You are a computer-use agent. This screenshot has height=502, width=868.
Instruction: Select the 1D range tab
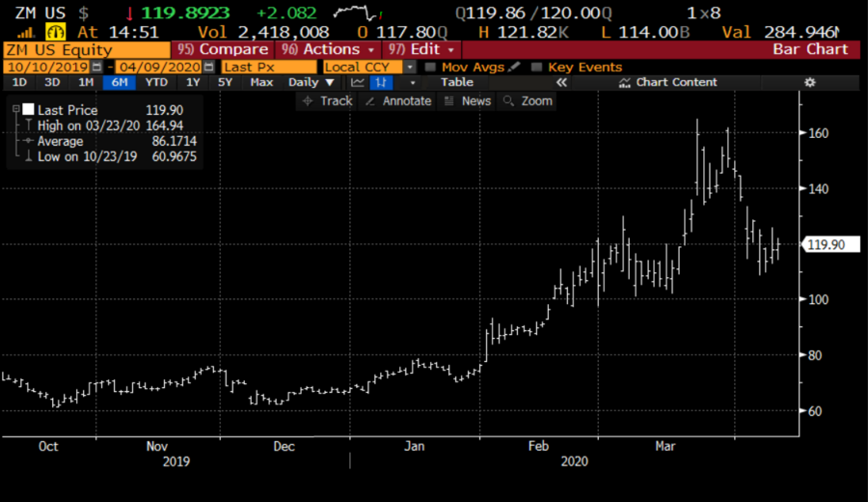click(x=19, y=83)
